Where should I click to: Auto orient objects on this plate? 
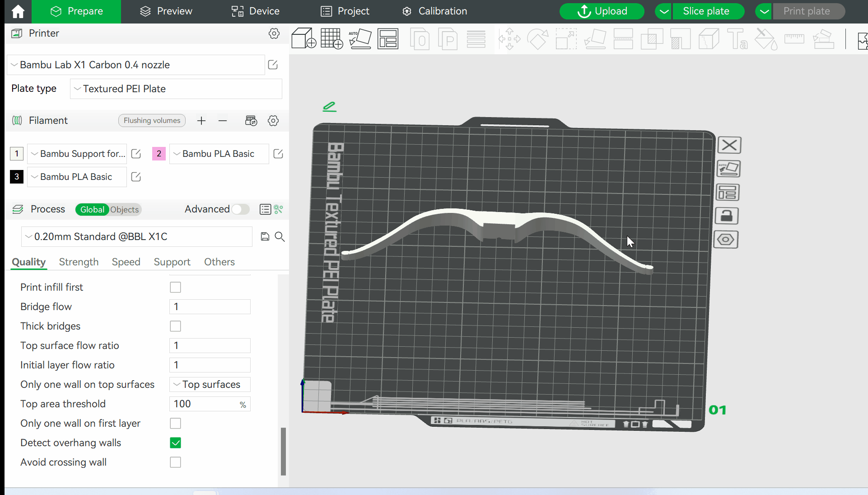(x=728, y=169)
